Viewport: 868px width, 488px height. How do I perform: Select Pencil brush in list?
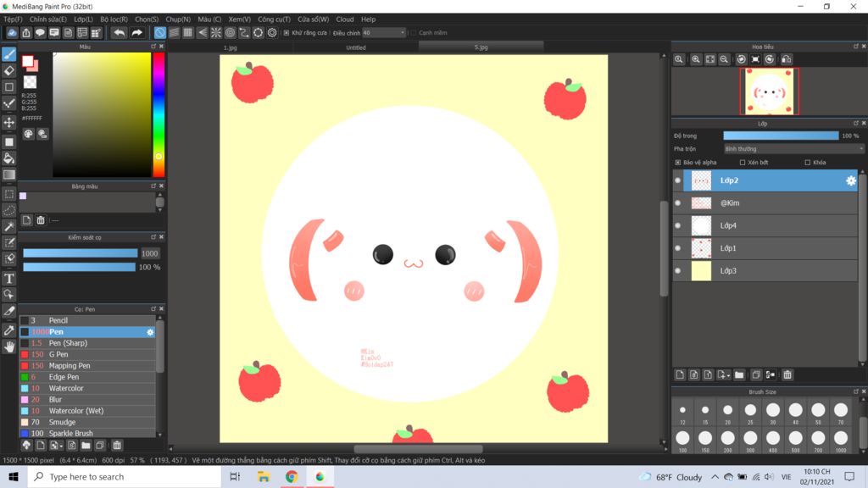pos(87,320)
